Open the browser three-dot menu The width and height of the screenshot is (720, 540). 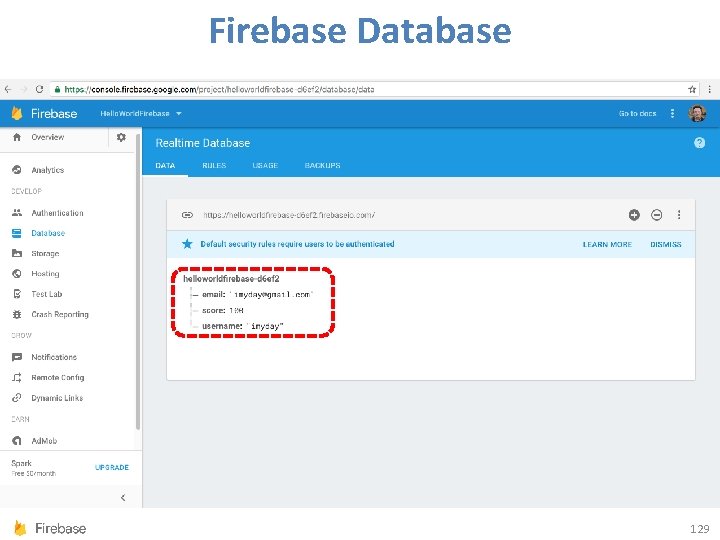coord(709,90)
